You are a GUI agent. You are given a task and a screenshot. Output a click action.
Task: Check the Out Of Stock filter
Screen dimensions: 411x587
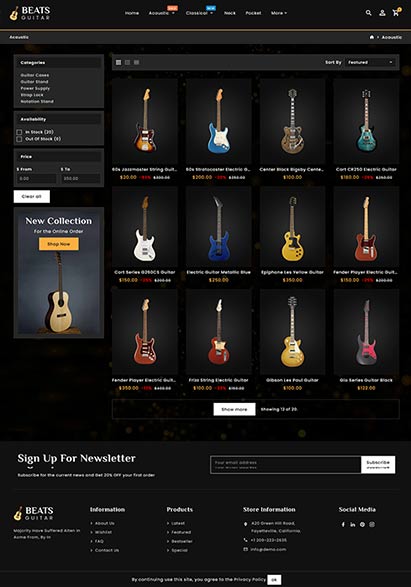point(19,139)
